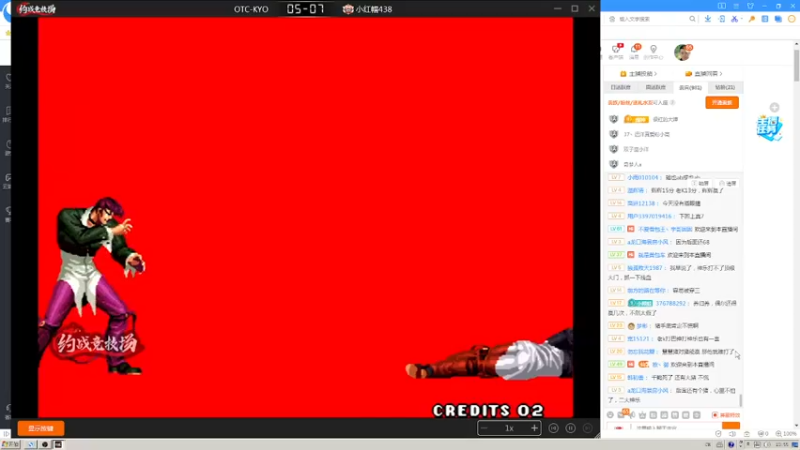Open the blue overlapping-windows toolbar icon
The width and height of the screenshot is (800, 450).
778,19
